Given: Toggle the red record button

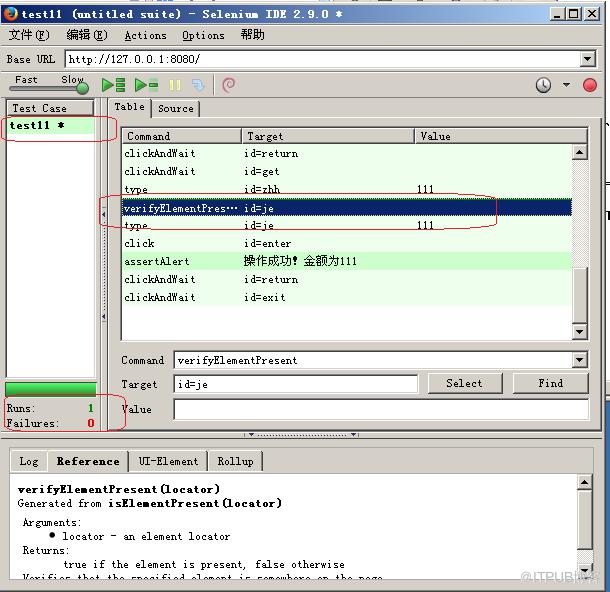Looking at the screenshot, I should [x=590, y=85].
